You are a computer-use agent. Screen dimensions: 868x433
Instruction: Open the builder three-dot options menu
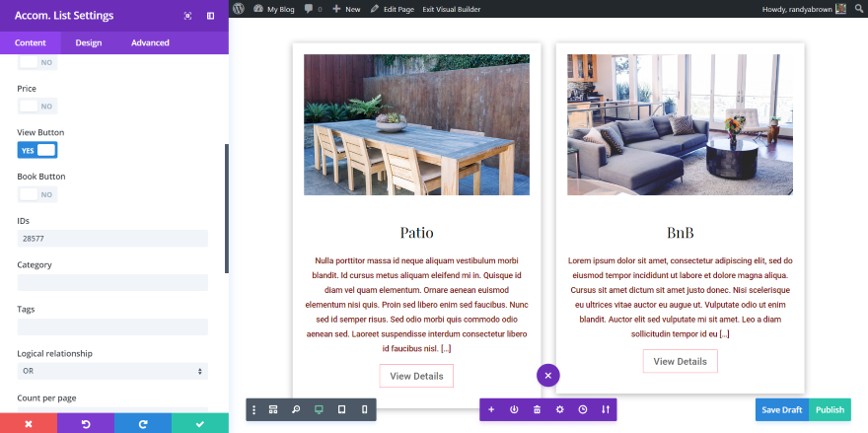[x=254, y=409]
